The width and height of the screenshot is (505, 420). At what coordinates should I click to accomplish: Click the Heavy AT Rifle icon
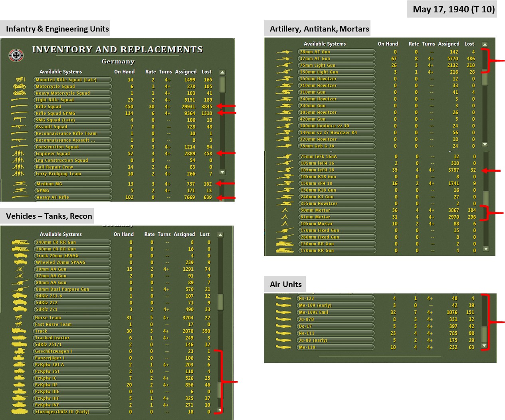coord(20,197)
